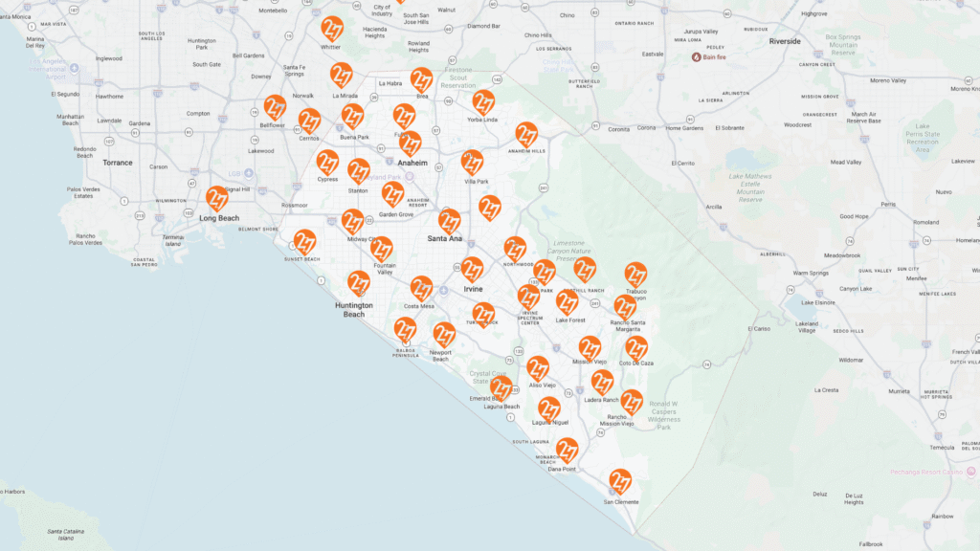Select the Aliso Viejo pin
This screenshot has width=980, height=551.
[538, 369]
